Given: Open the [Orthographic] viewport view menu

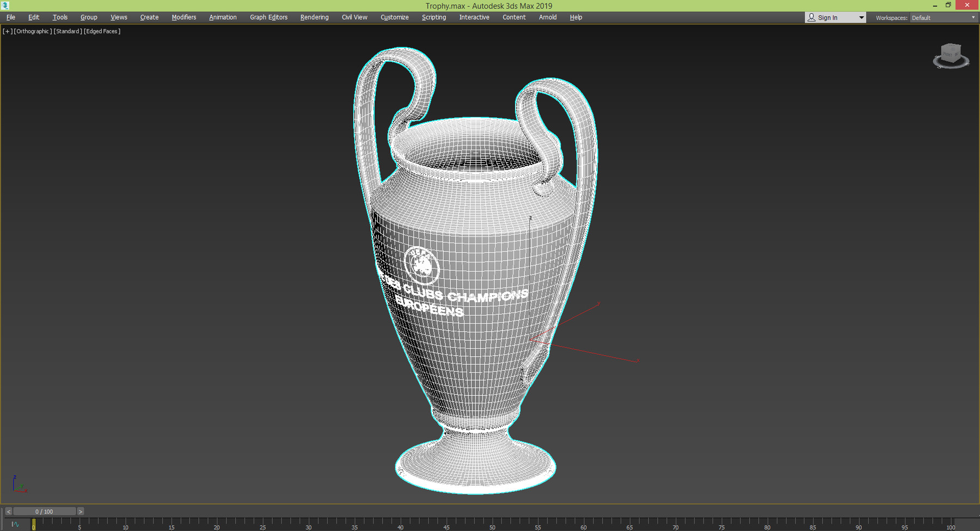Looking at the screenshot, I should click(33, 31).
